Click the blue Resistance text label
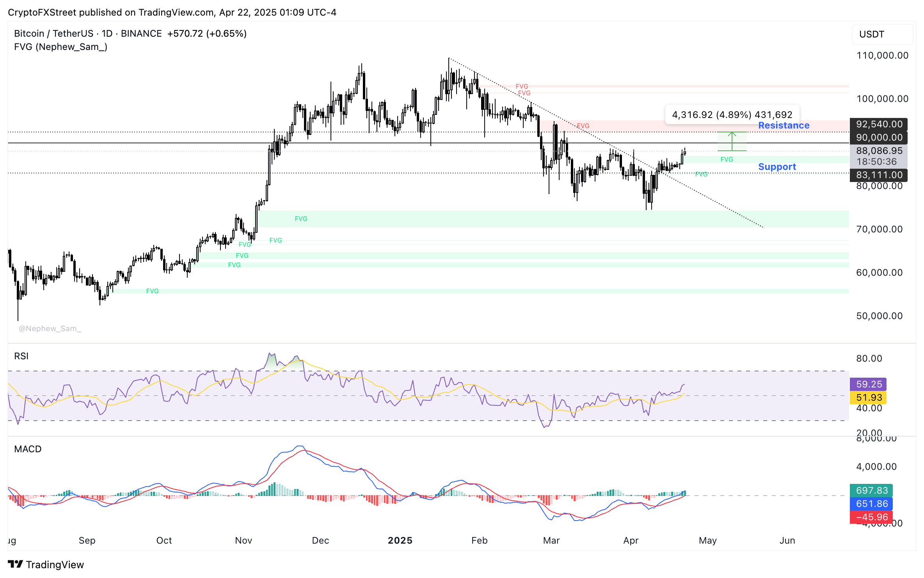 pyautogui.click(x=784, y=125)
